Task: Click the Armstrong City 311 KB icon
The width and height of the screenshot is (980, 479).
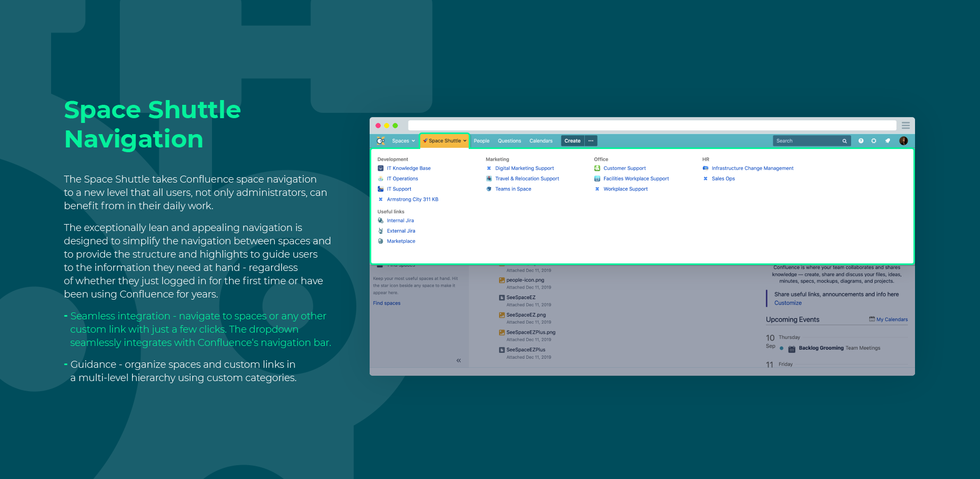Action: point(381,200)
